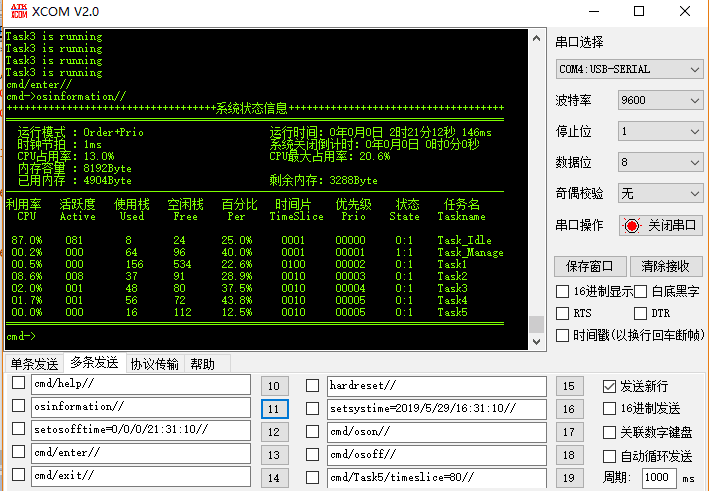Viewport: 709px width, 491px height.
Task: Expand the data bits dropdown showing 8
Action: [x=661, y=162]
